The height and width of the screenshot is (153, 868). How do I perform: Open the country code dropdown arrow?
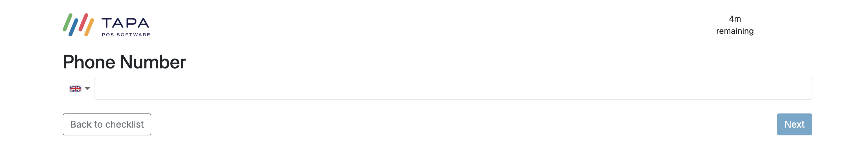(x=87, y=88)
